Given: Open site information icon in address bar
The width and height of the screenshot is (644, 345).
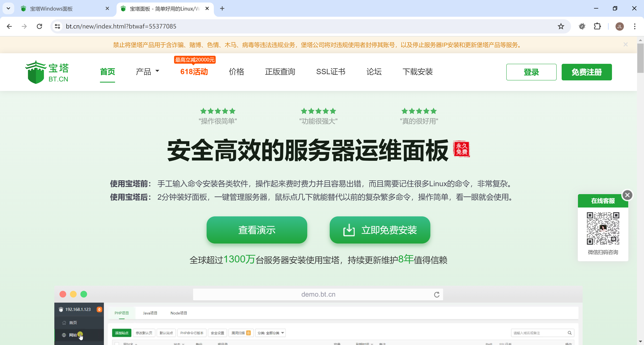Looking at the screenshot, I should click(58, 26).
